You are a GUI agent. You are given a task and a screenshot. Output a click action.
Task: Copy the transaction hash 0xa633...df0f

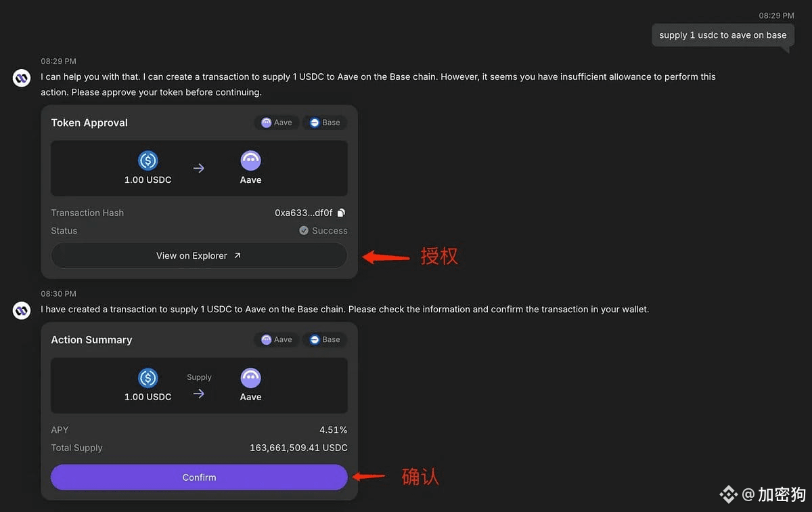(x=341, y=213)
